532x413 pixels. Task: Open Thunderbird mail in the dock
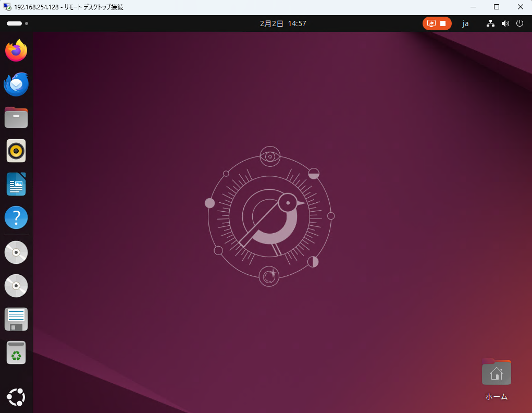click(x=16, y=84)
